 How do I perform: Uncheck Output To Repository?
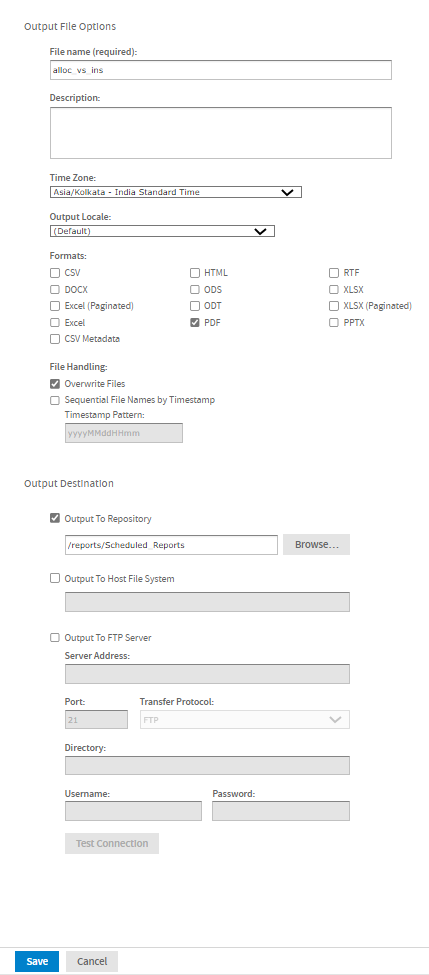[55, 518]
